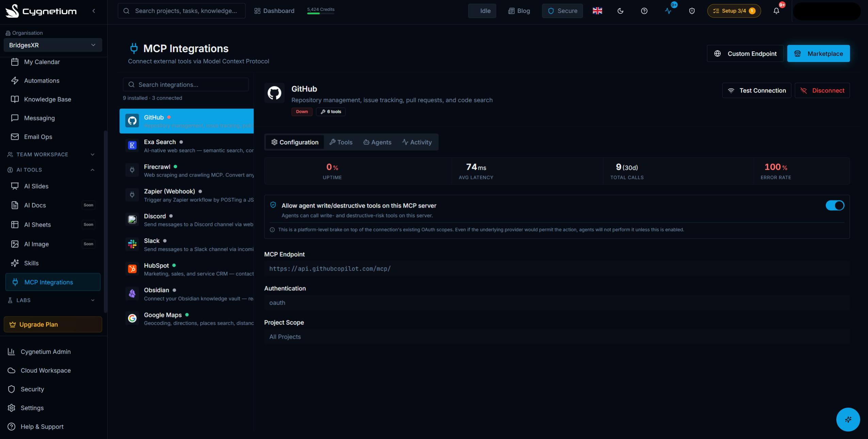
Task: Open the BridgesXR organisation dropdown
Action: pyautogui.click(x=53, y=45)
